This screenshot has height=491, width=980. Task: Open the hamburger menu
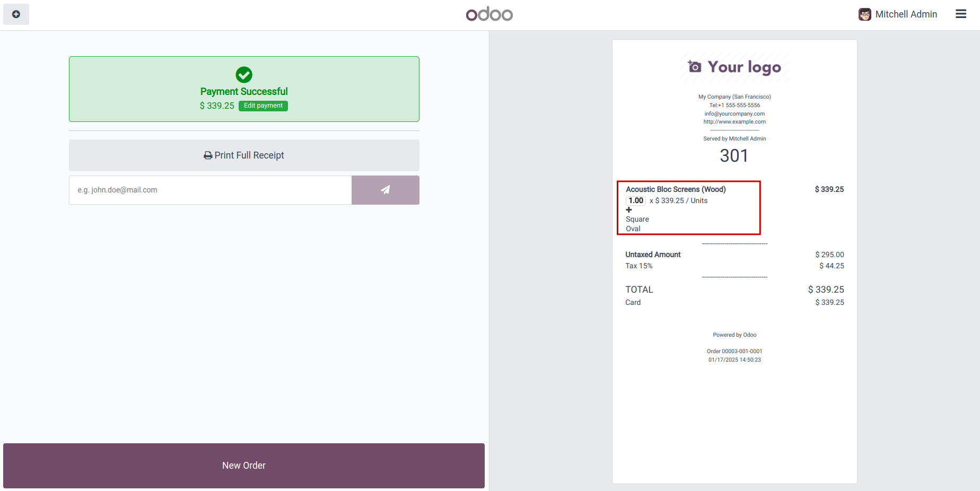[961, 14]
